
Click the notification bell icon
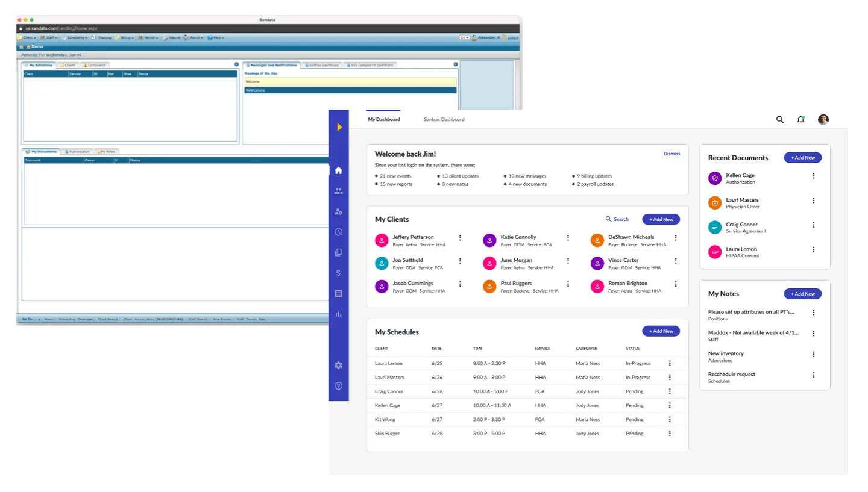click(x=800, y=119)
